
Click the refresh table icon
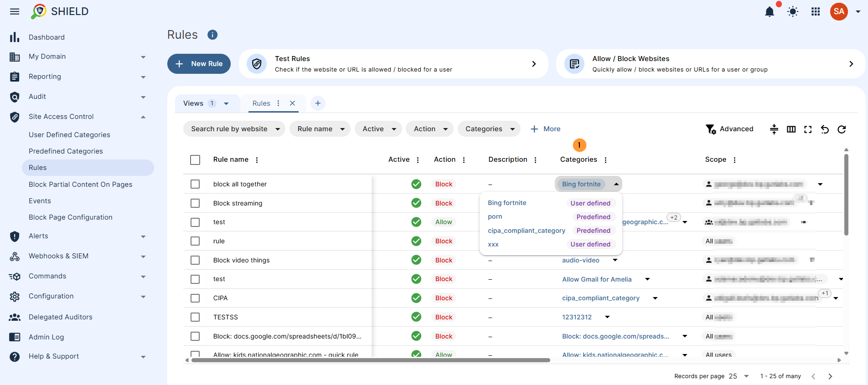pos(842,129)
